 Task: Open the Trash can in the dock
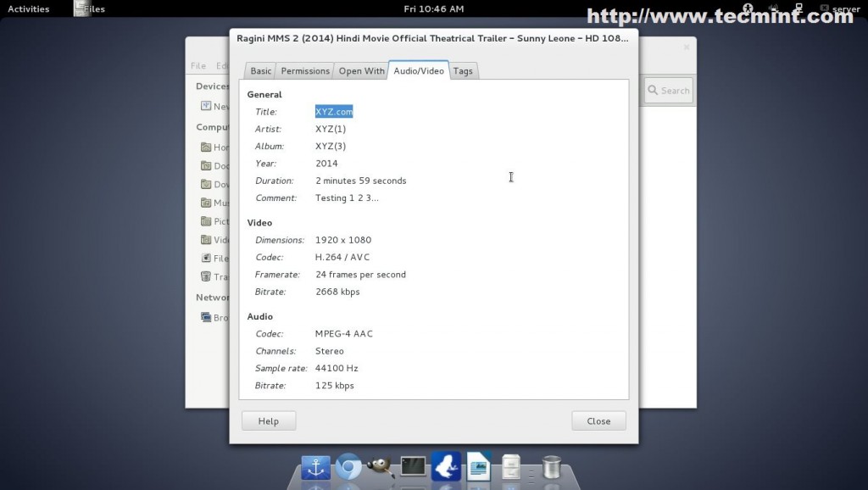[x=551, y=466]
